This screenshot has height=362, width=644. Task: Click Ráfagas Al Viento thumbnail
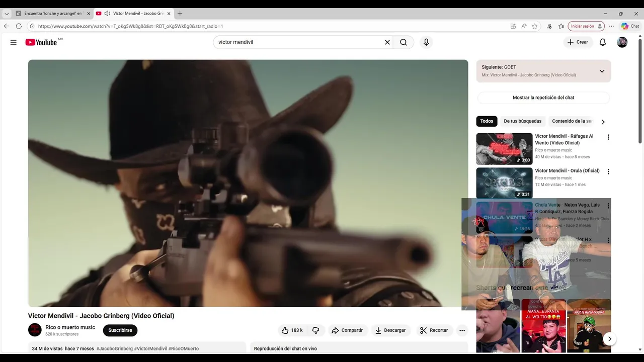click(504, 149)
